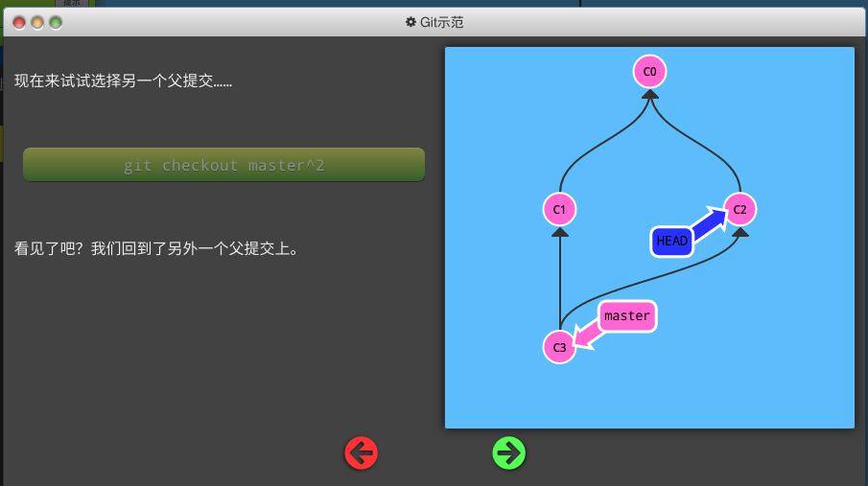Viewport: 868px width, 486px height.
Task: Click the Git示范 window title text
Action: pos(441,22)
